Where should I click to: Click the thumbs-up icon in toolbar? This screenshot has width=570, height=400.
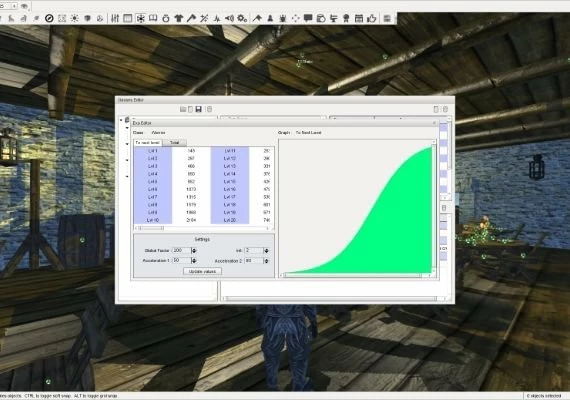[x=372, y=18]
